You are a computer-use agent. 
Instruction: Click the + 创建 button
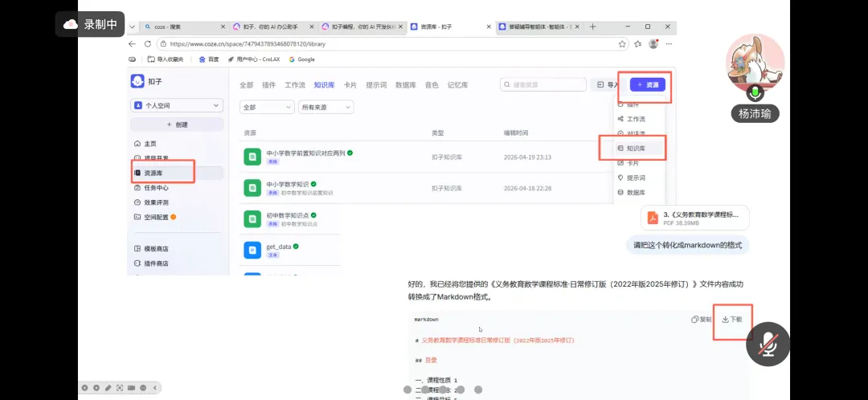[177, 124]
